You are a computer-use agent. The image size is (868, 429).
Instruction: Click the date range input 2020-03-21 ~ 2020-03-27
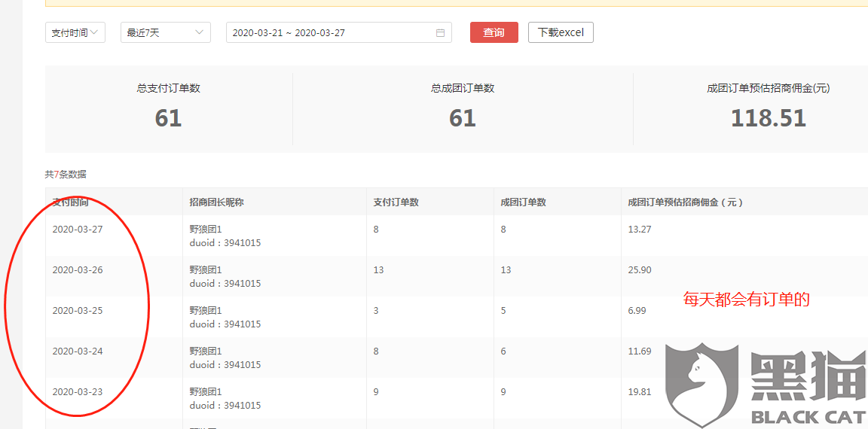pos(339,32)
